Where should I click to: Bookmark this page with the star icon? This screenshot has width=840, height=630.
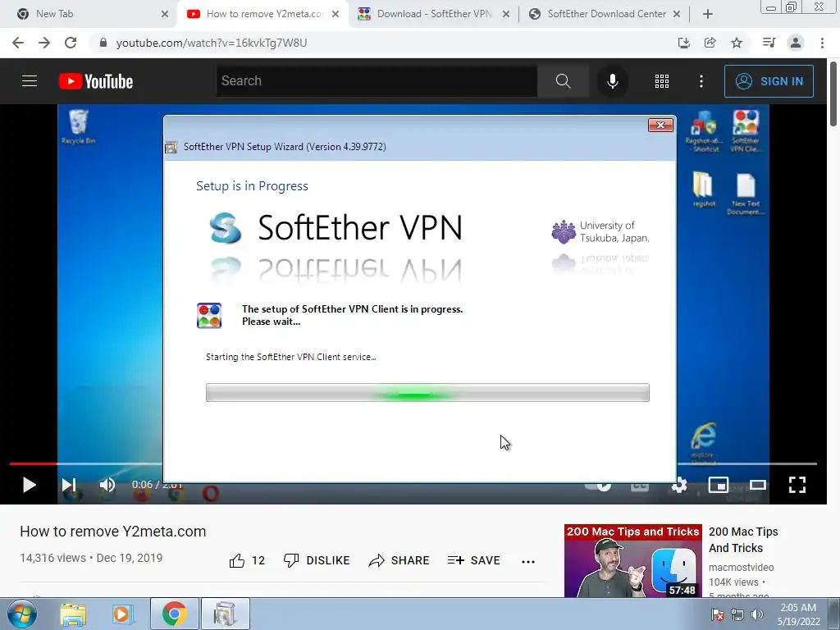tap(737, 43)
